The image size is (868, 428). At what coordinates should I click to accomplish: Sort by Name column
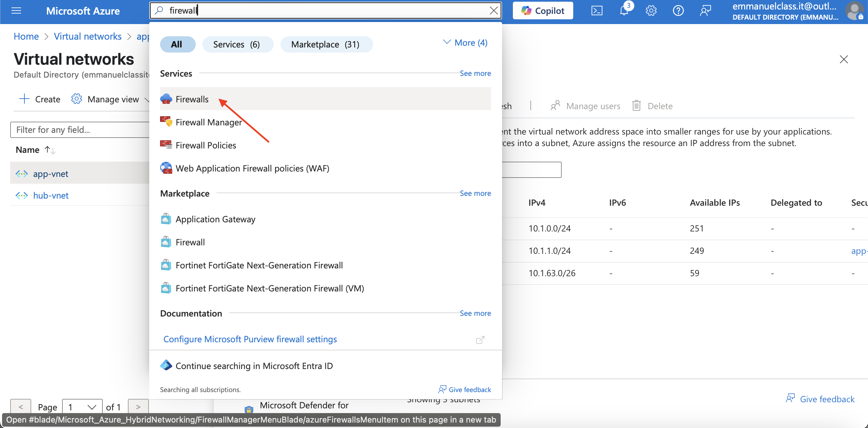[x=27, y=149]
